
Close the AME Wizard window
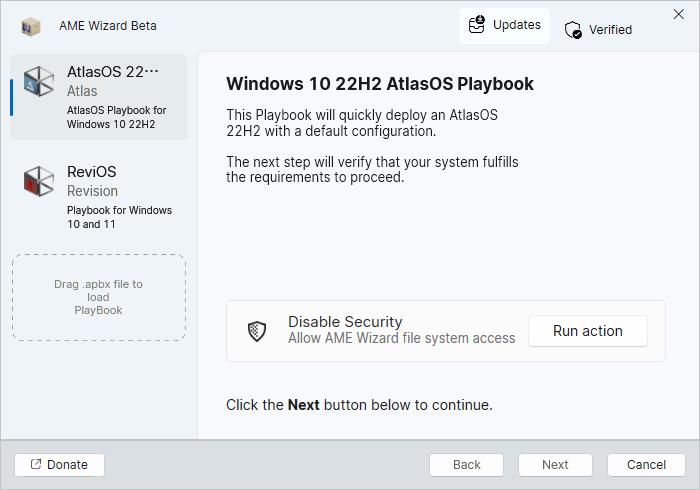[679, 14]
